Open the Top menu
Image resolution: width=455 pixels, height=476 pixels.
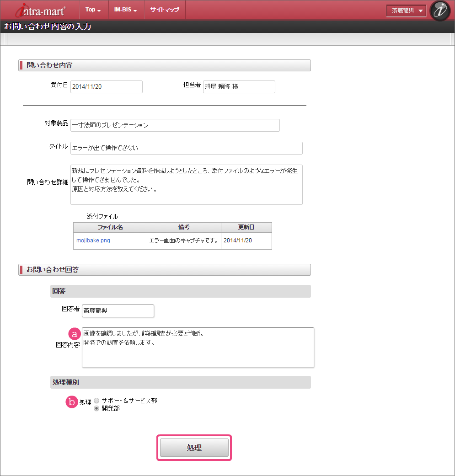pos(93,10)
